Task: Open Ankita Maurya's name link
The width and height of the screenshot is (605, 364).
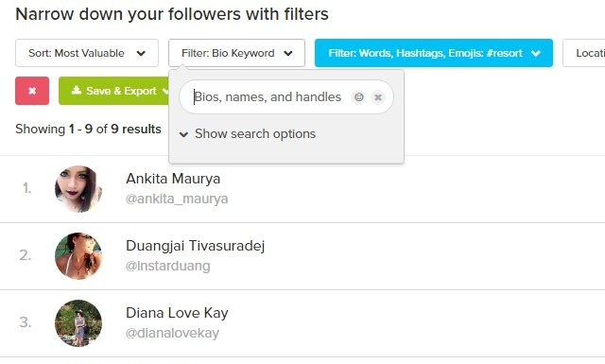Action: pyautogui.click(x=173, y=179)
